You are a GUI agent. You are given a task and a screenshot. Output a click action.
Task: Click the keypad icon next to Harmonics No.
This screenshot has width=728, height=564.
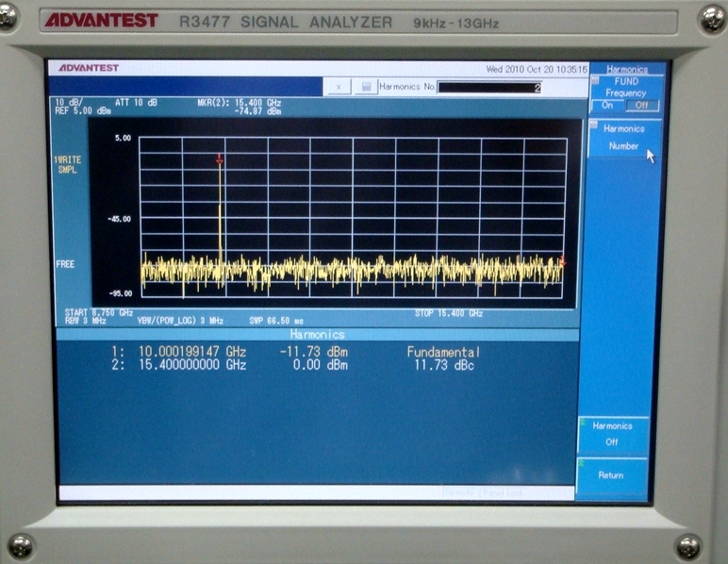(366, 87)
